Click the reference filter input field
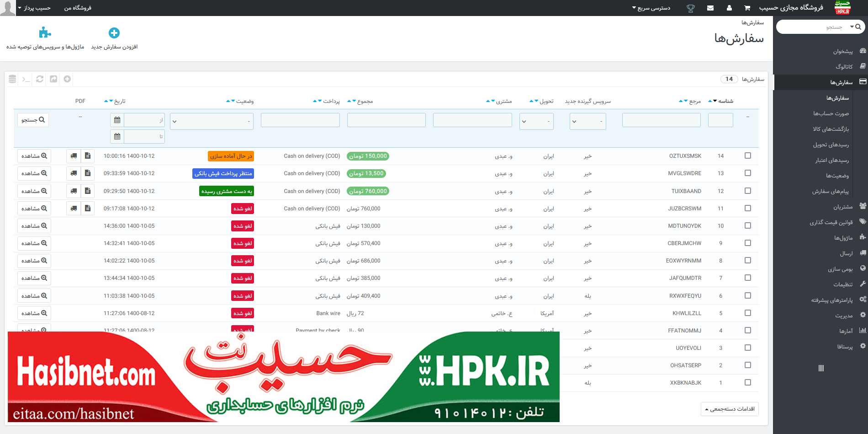The image size is (868, 434). 661,120
